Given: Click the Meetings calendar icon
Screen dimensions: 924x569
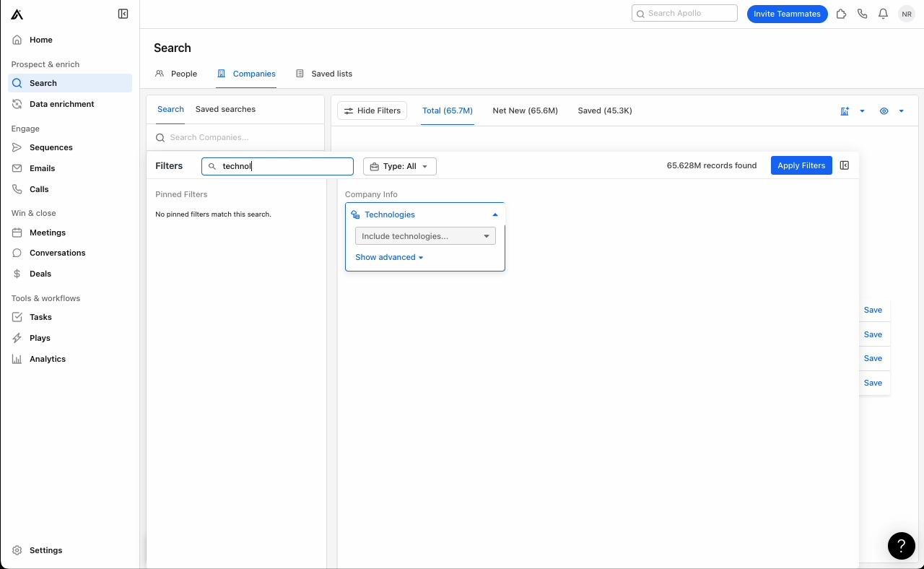Looking at the screenshot, I should coord(17,233).
